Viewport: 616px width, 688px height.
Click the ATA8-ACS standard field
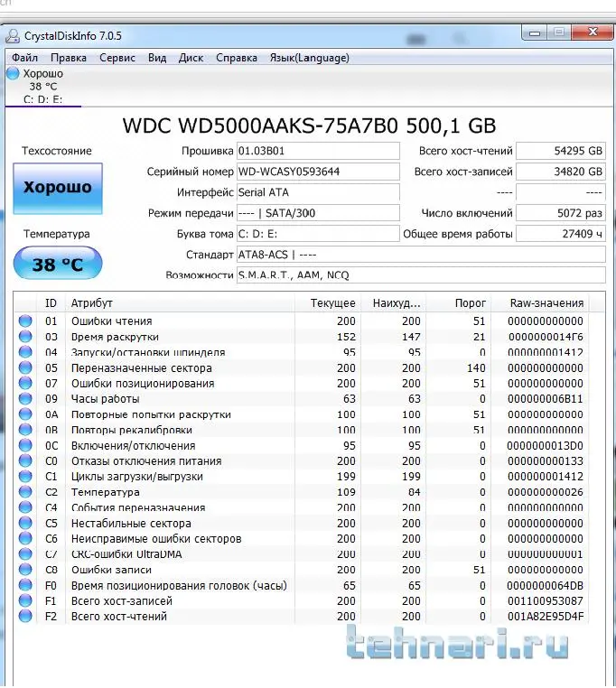421,255
